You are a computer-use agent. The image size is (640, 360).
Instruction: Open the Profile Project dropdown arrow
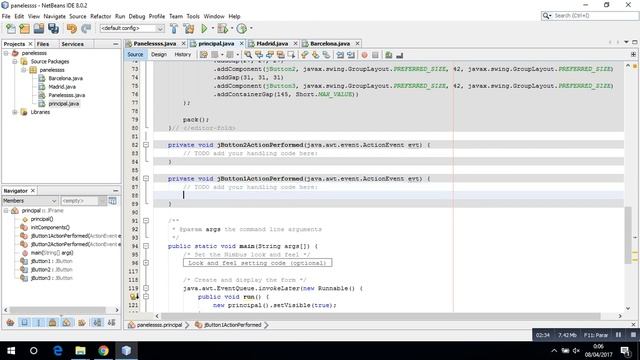tap(251, 28)
